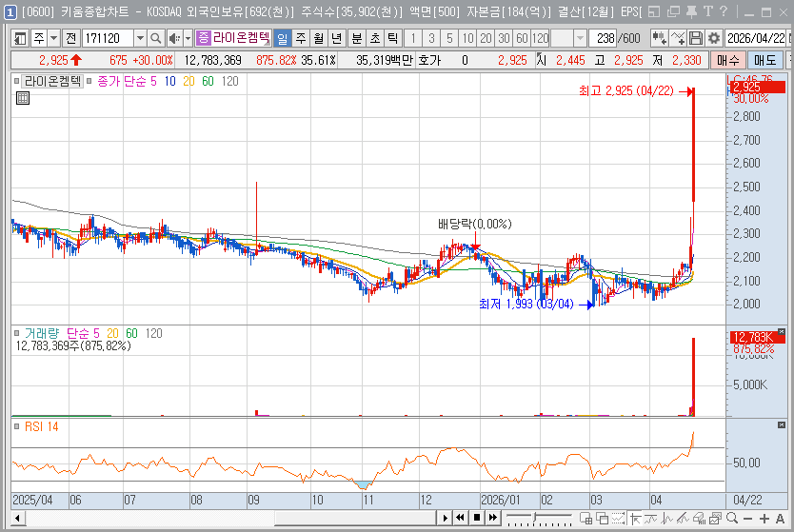This screenshot has width=794, height=532.
Task: Click the stop square button
Action: pos(477,518)
